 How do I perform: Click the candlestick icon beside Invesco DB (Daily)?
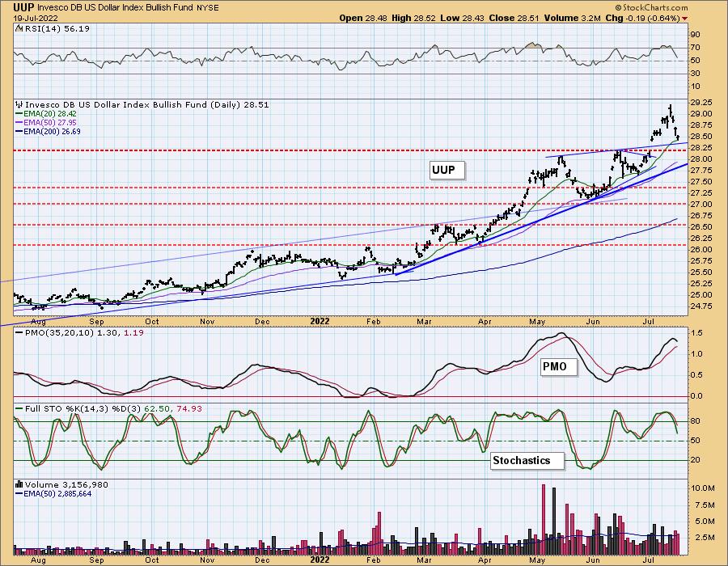pyautogui.click(x=19, y=105)
